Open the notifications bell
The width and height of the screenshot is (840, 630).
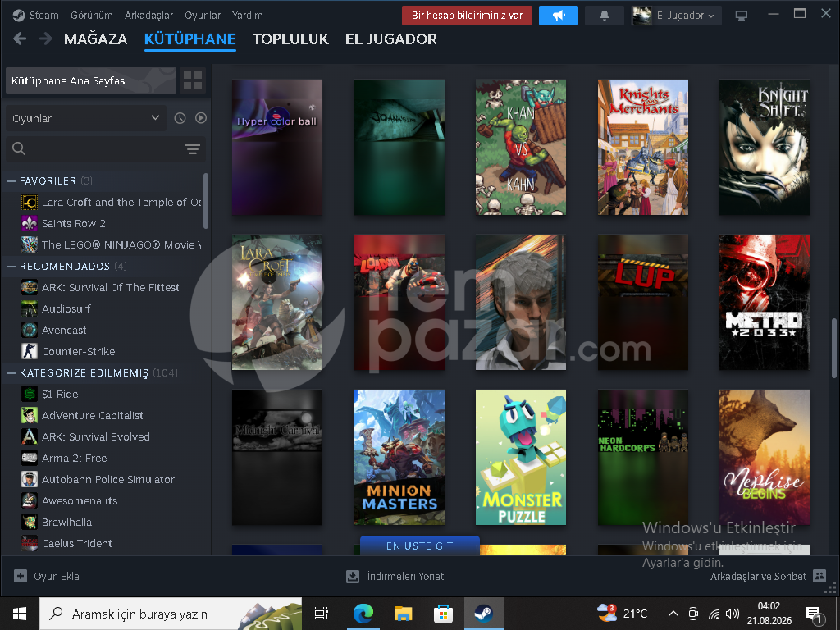pyautogui.click(x=605, y=16)
